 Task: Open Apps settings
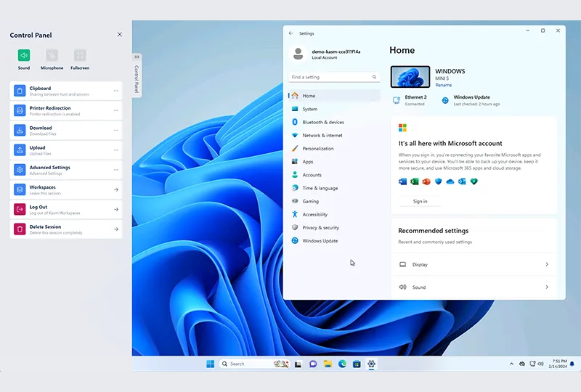334,162
